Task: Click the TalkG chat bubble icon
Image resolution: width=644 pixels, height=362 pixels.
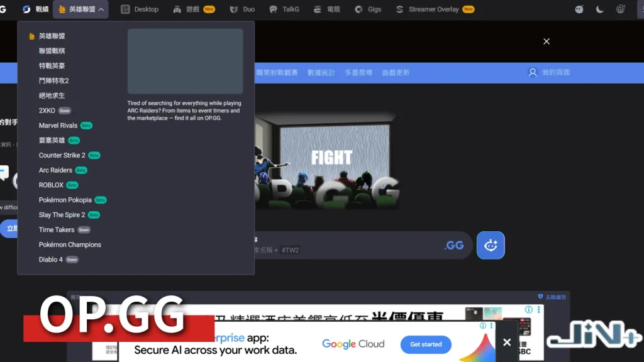Action: coord(273,9)
